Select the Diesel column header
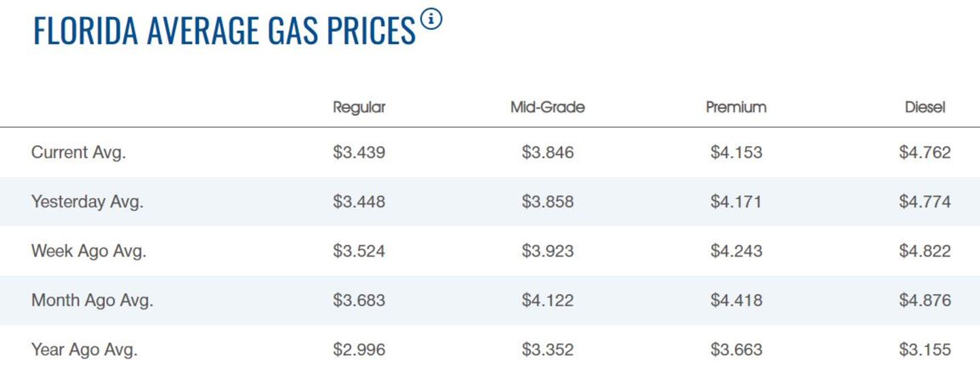The width and height of the screenshot is (980, 375). (x=925, y=108)
